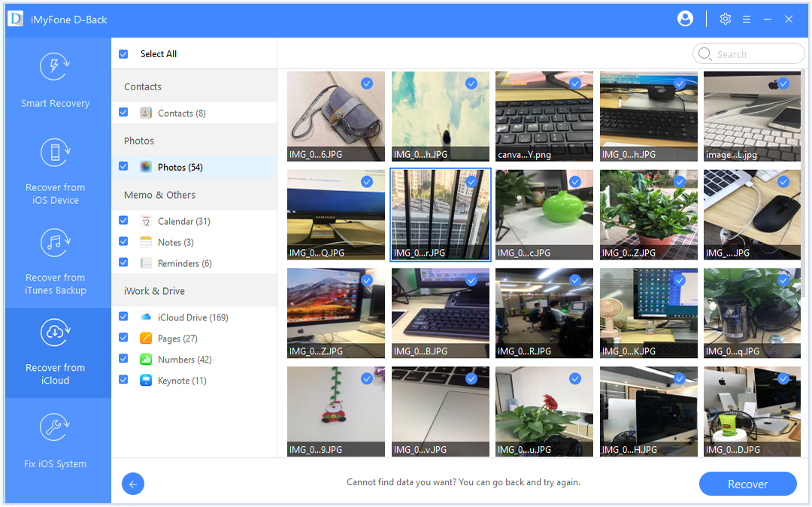Toggle the Select All checkbox
The image size is (812, 507).
[x=123, y=54]
